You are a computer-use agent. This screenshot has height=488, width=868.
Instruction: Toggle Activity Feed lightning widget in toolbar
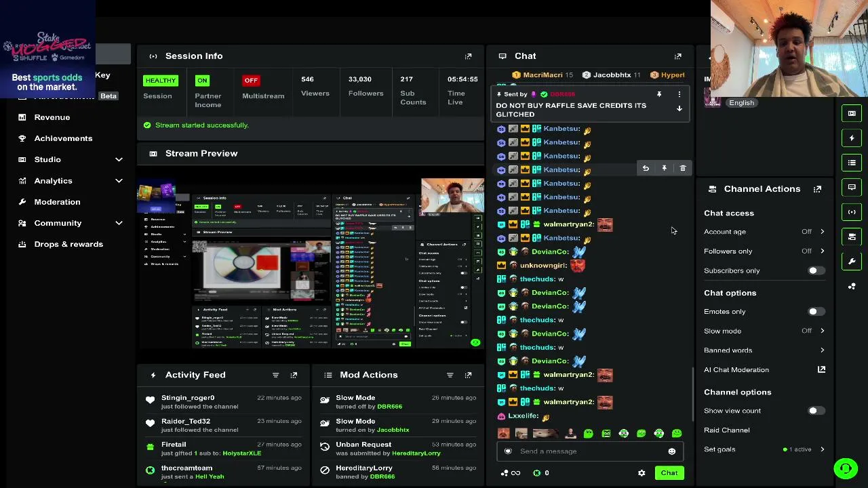852,138
